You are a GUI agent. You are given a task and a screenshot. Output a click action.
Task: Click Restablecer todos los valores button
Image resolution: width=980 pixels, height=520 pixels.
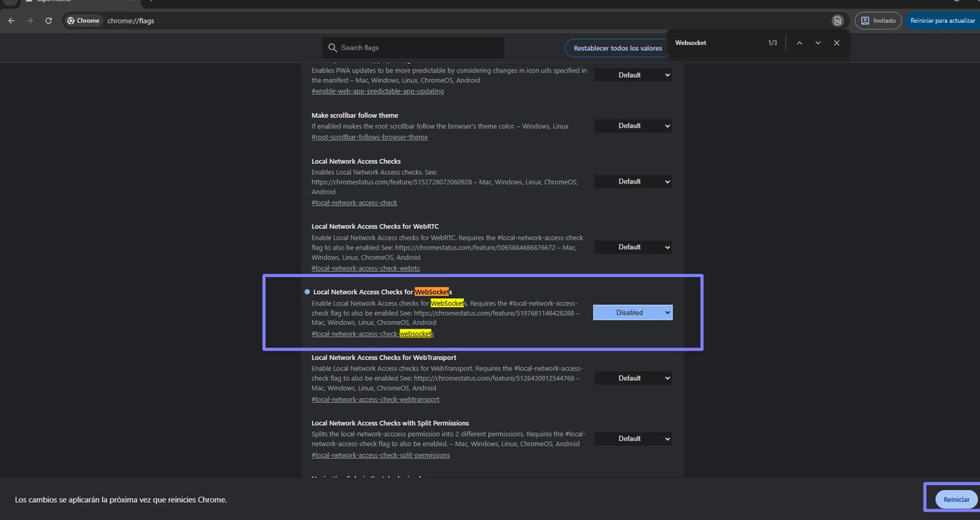[x=618, y=48]
